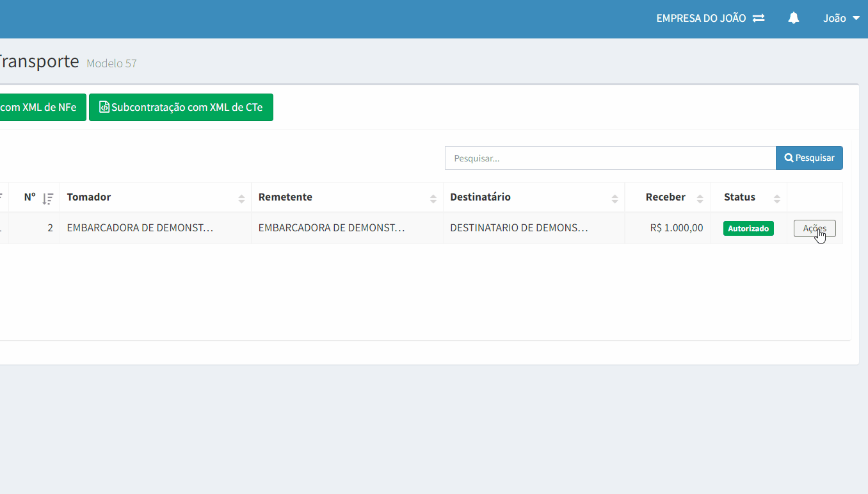Sort the table by Status arrows
Viewport: 868px width, 494px height.
[x=776, y=199]
